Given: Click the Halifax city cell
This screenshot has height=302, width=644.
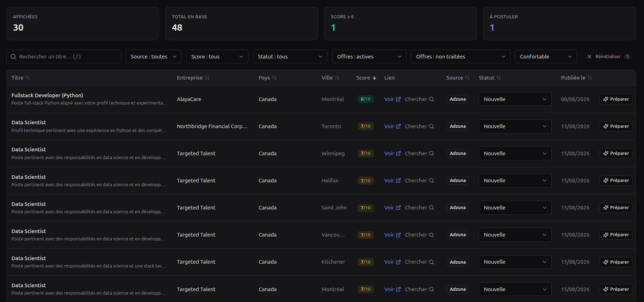Looking at the screenshot, I should click(x=330, y=181).
